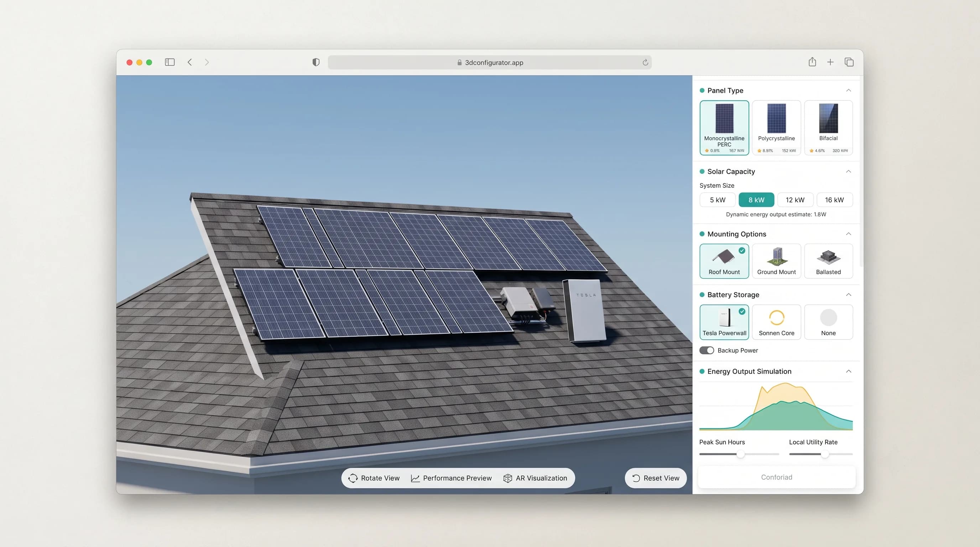Open a new tab with plus icon

tap(830, 62)
